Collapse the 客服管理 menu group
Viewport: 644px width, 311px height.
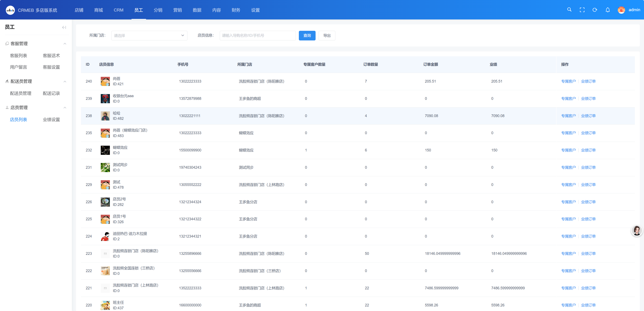65,43
